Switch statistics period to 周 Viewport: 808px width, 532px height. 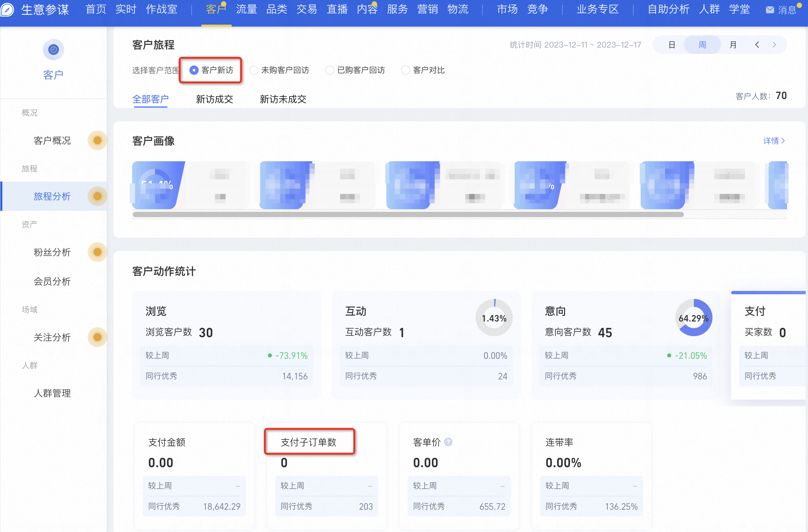702,45
